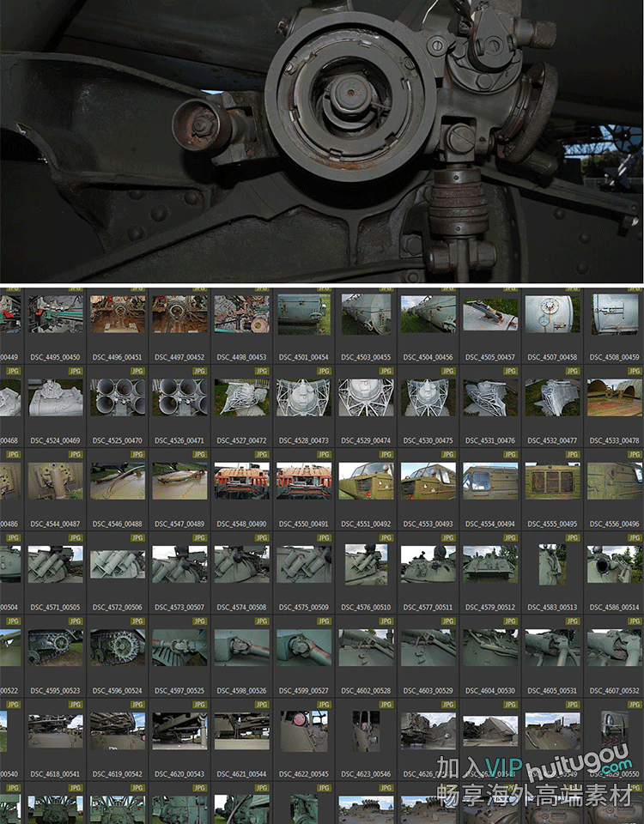Viewport: 644px width, 824px height.
Task: Click the file name DSC_4622_00545
Action: [x=304, y=774]
